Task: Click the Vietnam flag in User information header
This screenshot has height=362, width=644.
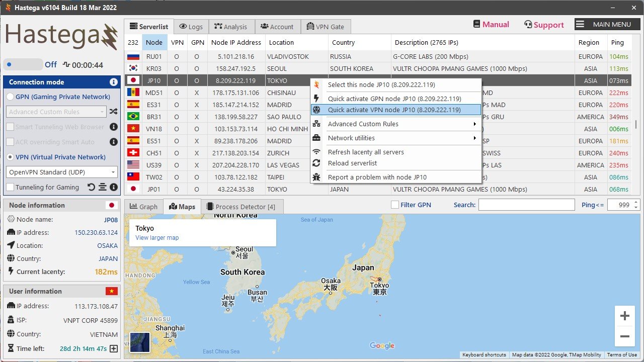Action: pos(112,291)
